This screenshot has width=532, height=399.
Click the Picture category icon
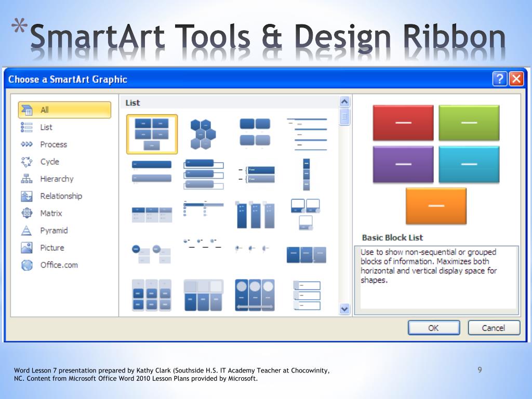[x=27, y=248]
